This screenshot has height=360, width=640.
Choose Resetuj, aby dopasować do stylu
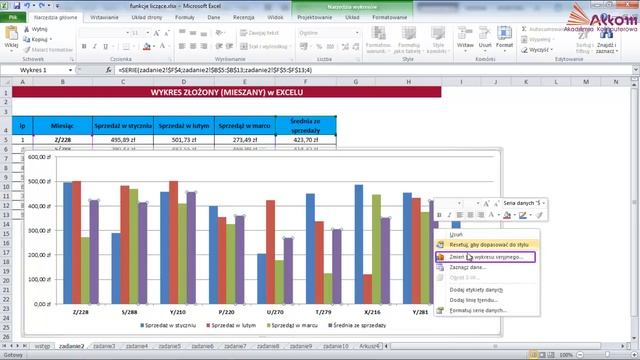(488, 245)
